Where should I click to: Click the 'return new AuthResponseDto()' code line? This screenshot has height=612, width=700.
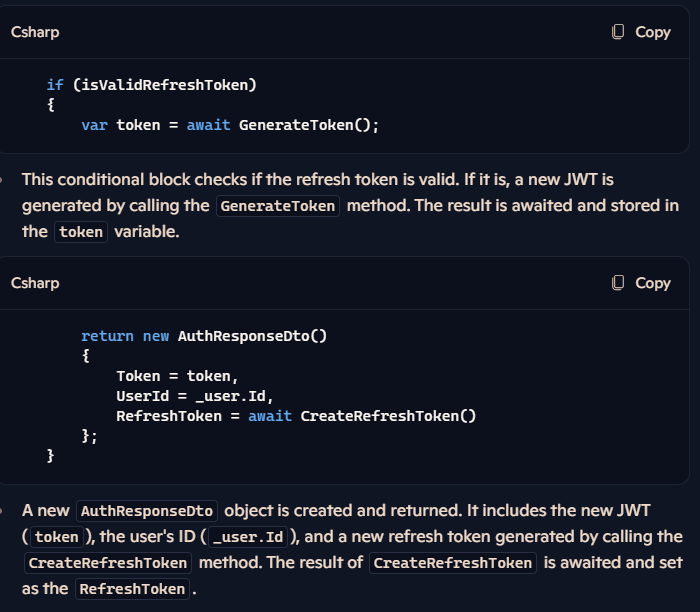coord(204,336)
